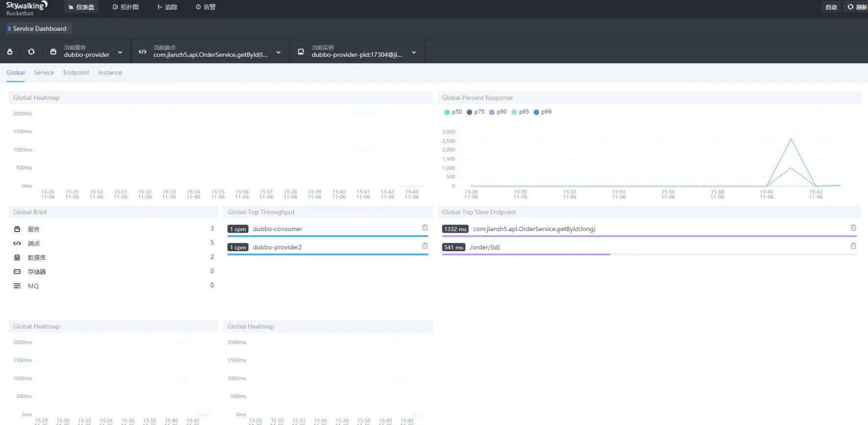Copy /order/{id} endpoint via clipboard icon
The width and height of the screenshot is (868, 425).
tap(853, 246)
